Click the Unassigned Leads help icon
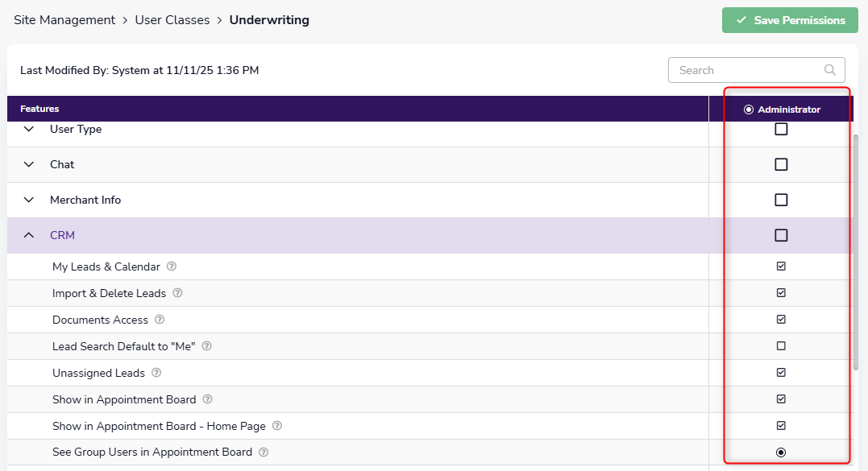 pos(156,373)
